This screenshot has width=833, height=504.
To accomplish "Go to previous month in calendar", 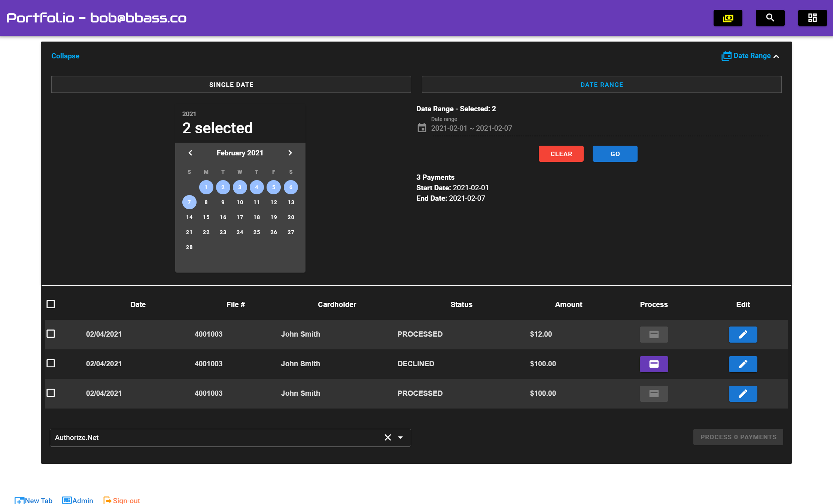I will point(190,153).
